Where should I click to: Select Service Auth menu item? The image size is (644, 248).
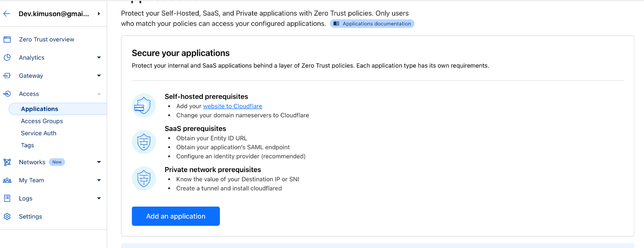click(x=39, y=133)
